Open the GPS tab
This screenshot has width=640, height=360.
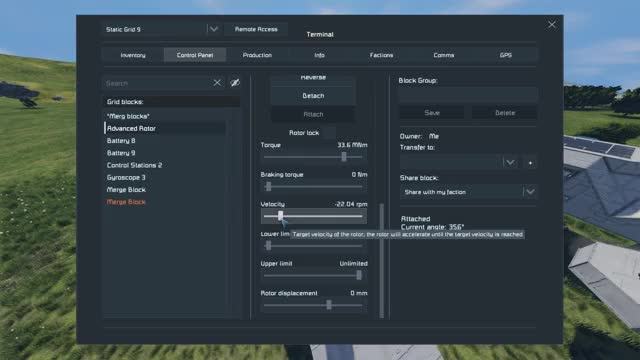pos(506,55)
